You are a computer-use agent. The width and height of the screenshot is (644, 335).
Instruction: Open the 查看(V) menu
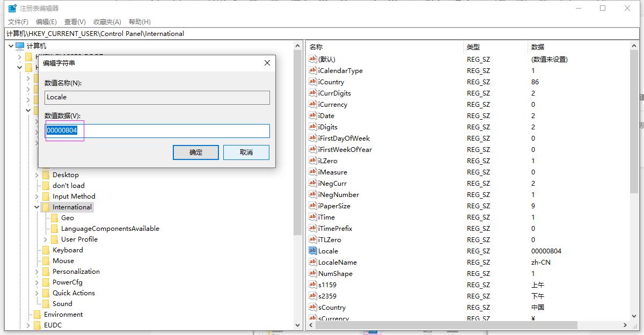pyautogui.click(x=74, y=21)
